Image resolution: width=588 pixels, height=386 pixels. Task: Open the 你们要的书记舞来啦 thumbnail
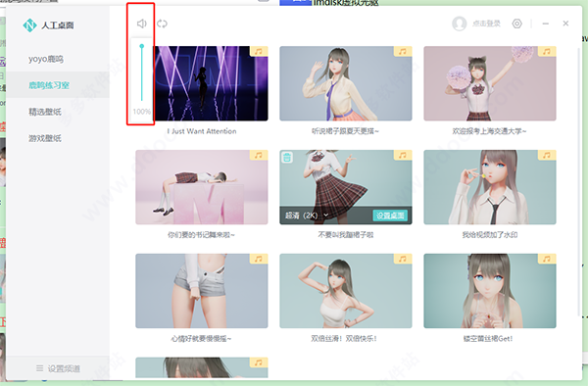(x=202, y=187)
